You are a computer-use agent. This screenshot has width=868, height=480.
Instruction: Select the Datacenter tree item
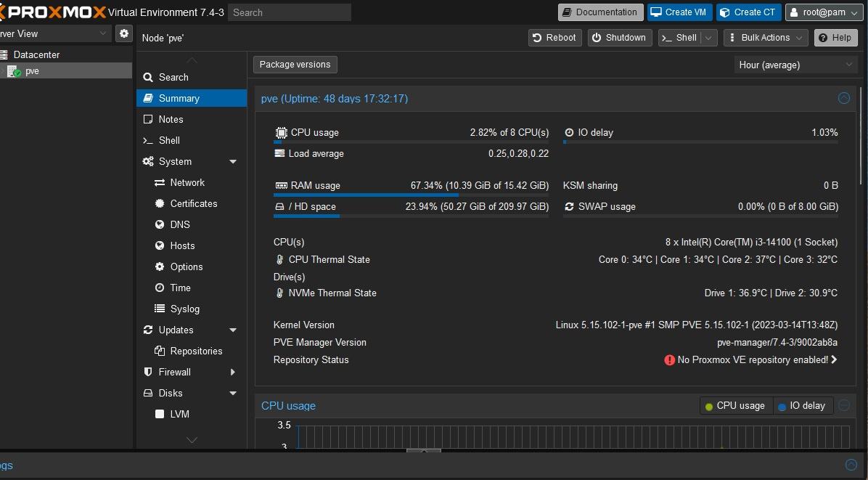coord(66,54)
